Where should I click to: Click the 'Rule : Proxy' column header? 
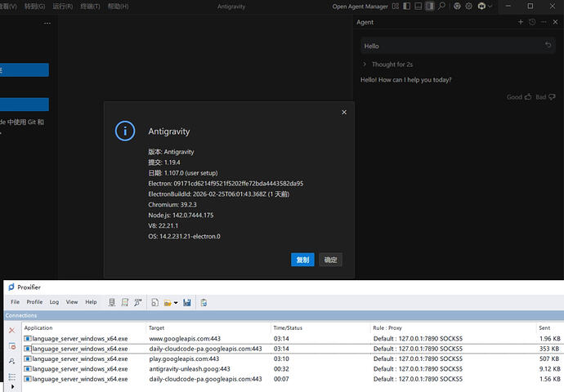click(x=387, y=327)
